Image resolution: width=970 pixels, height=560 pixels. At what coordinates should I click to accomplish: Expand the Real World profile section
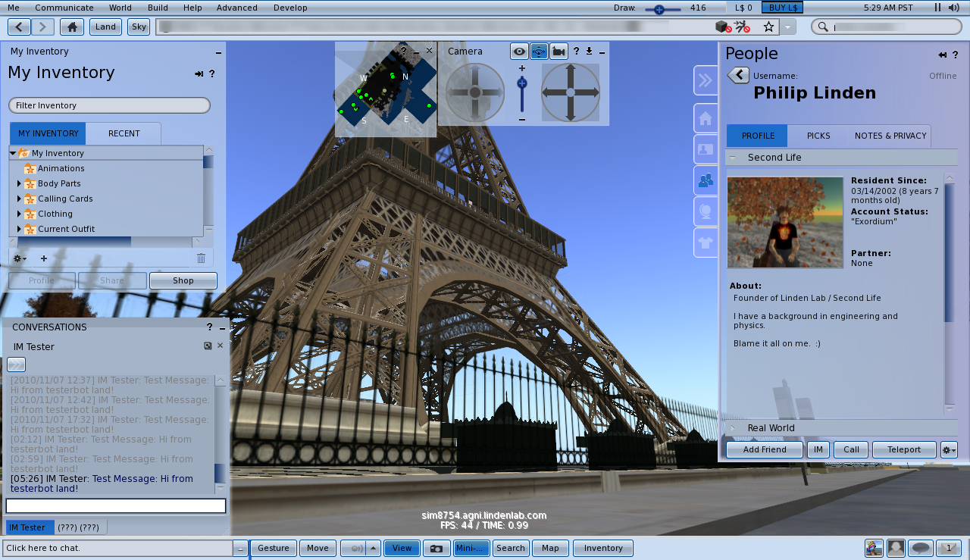tap(733, 428)
